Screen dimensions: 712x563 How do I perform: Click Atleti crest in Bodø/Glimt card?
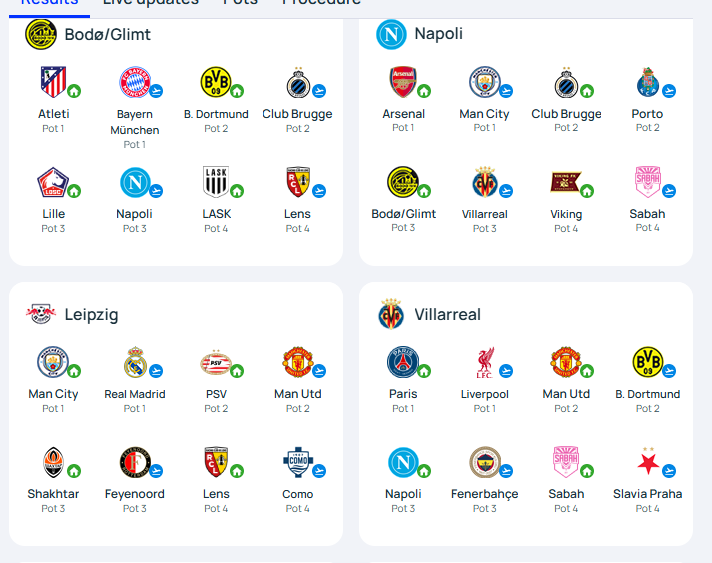click(x=53, y=82)
